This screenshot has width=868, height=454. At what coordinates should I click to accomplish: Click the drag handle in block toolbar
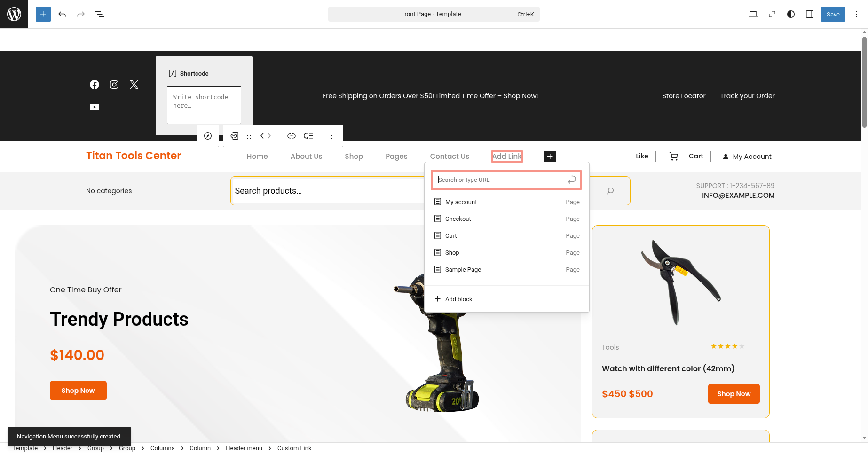click(x=249, y=136)
